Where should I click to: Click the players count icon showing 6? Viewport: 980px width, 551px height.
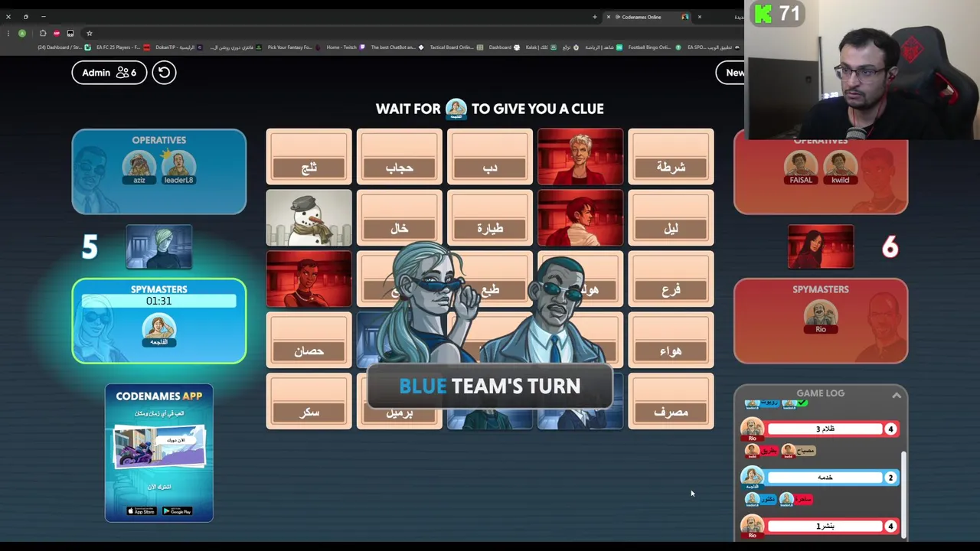(126, 73)
